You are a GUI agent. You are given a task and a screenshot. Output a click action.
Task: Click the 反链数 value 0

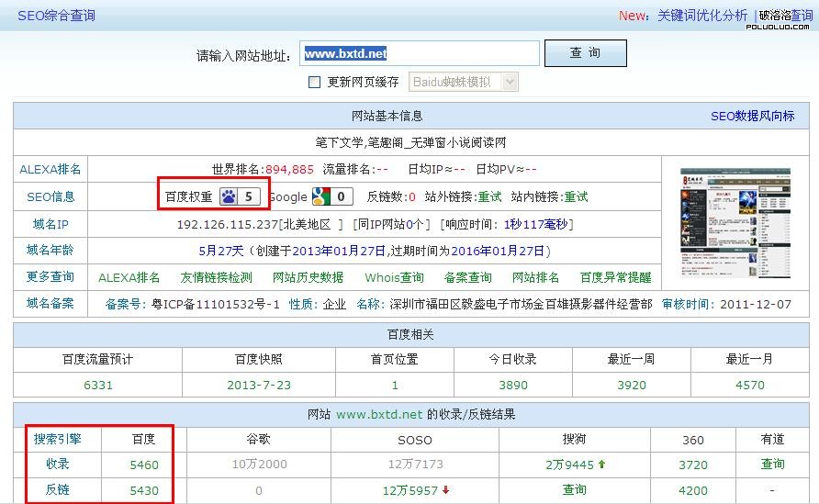click(x=412, y=196)
